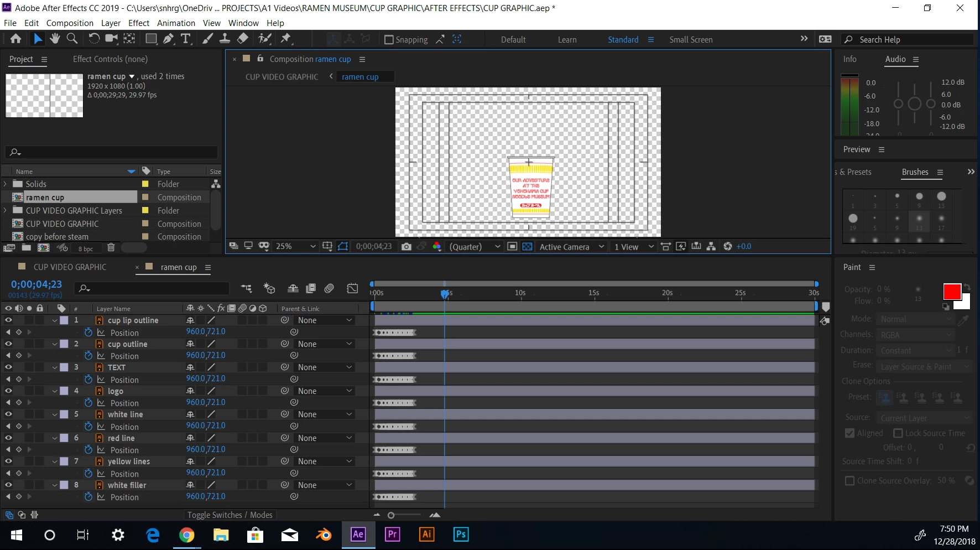This screenshot has height=550, width=980.
Task: Click the red foreground color swatch
Action: [952, 292]
